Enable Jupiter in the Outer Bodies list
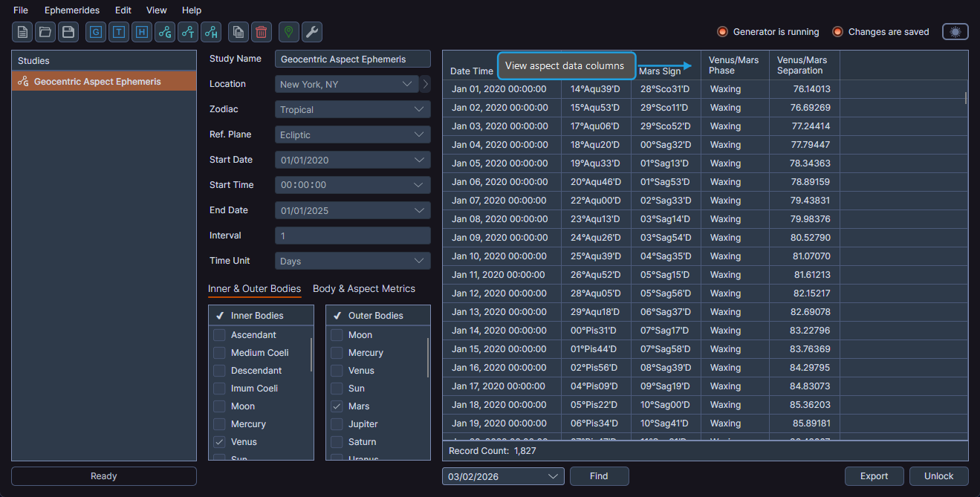This screenshot has width=980, height=497. (x=336, y=423)
